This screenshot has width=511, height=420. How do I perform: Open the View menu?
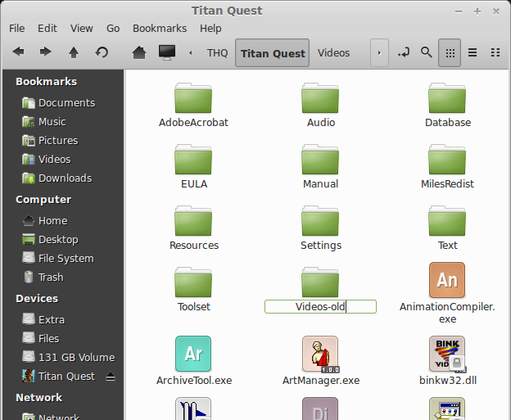[81, 29]
